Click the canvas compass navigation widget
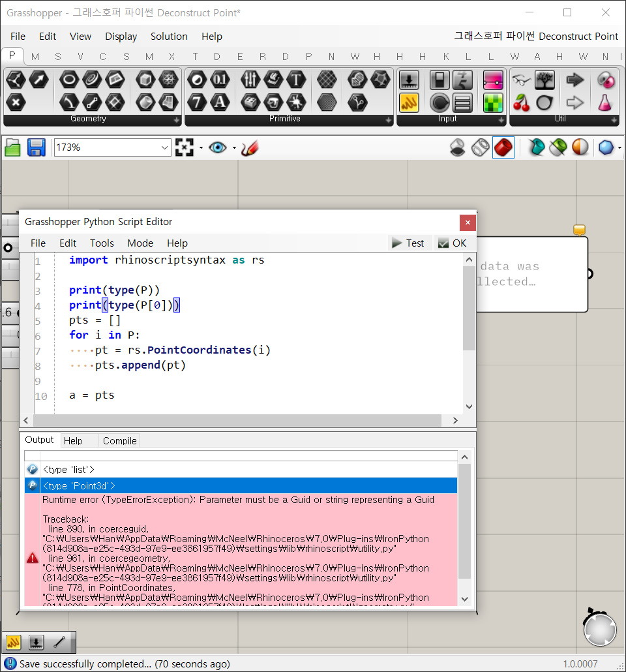Viewport: 626px width, 672px height. coord(599,629)
